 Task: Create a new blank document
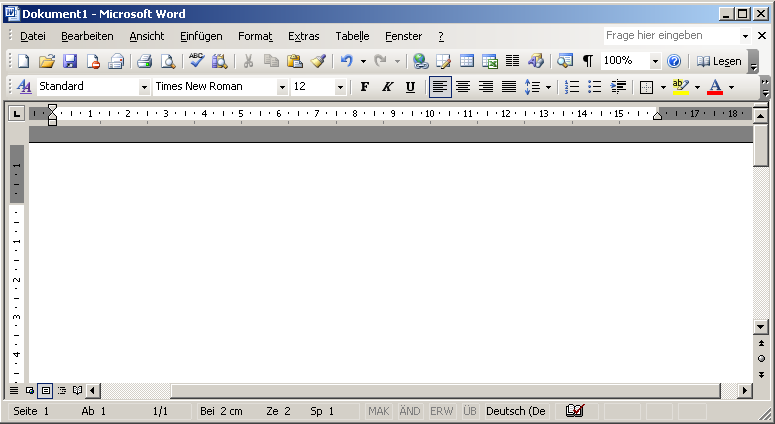point(23,61)
